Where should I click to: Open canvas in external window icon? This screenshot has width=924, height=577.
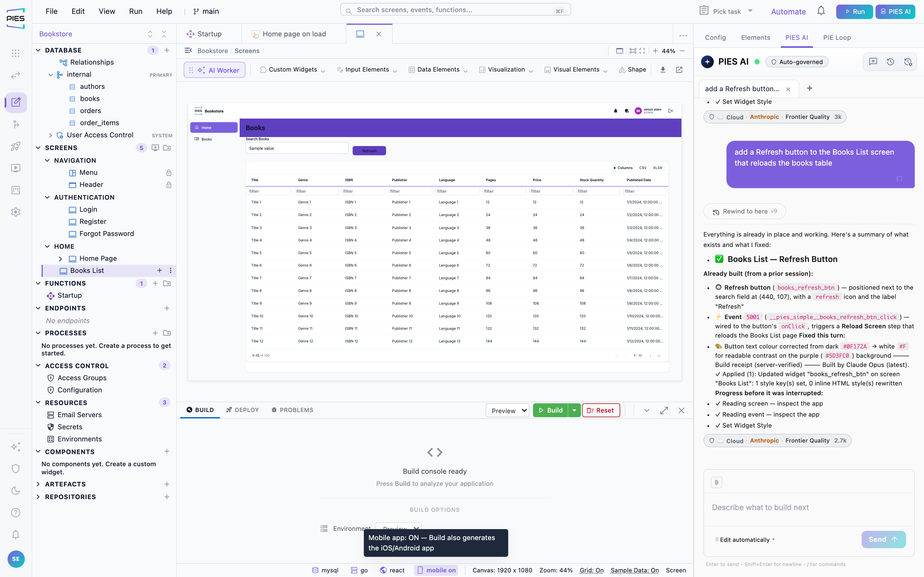pos(679,70)
